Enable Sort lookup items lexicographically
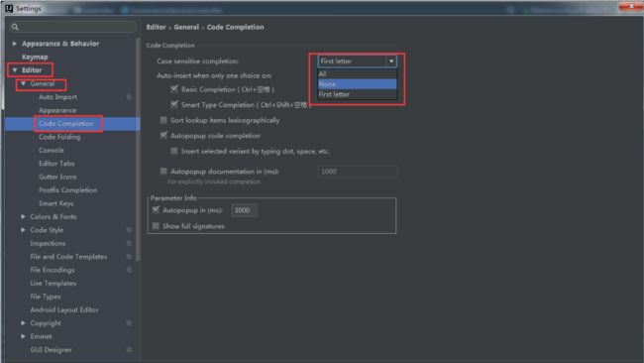 pos(163,120)
